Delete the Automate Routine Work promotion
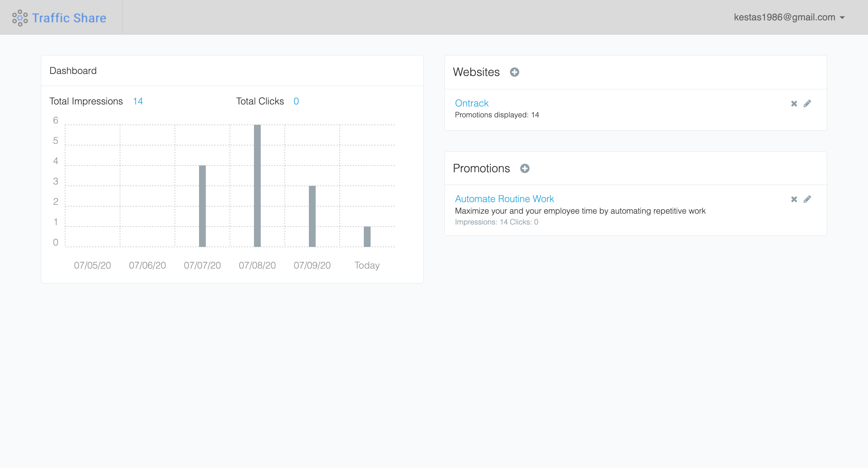The image size is (868, 468). (794, 199)
